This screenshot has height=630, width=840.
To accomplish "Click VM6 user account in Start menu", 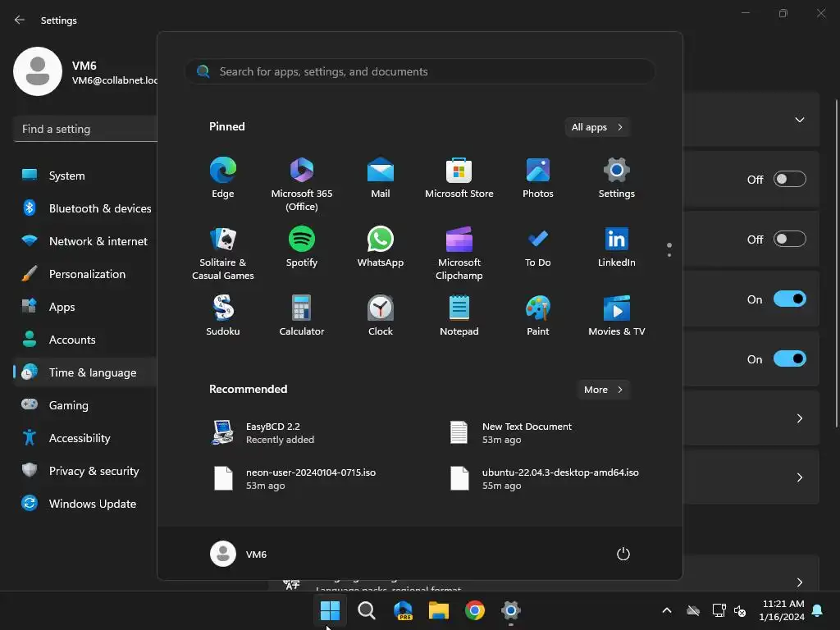I will pyautogui.click(x=239, y=554).
